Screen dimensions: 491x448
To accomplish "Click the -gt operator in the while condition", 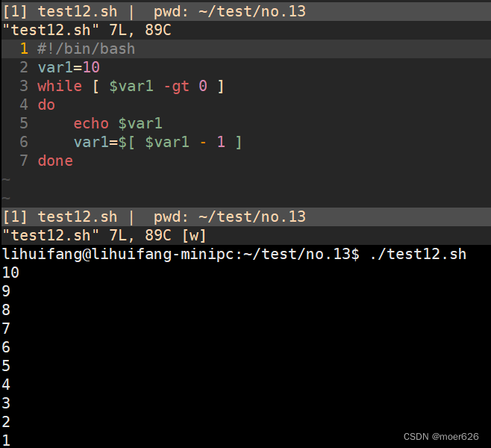I will point(176,86).
